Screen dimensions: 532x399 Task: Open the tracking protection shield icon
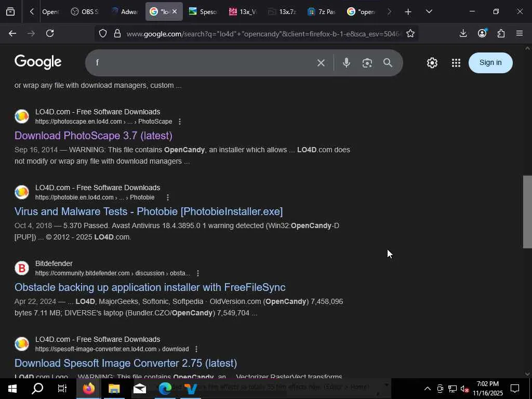(103, 33)
